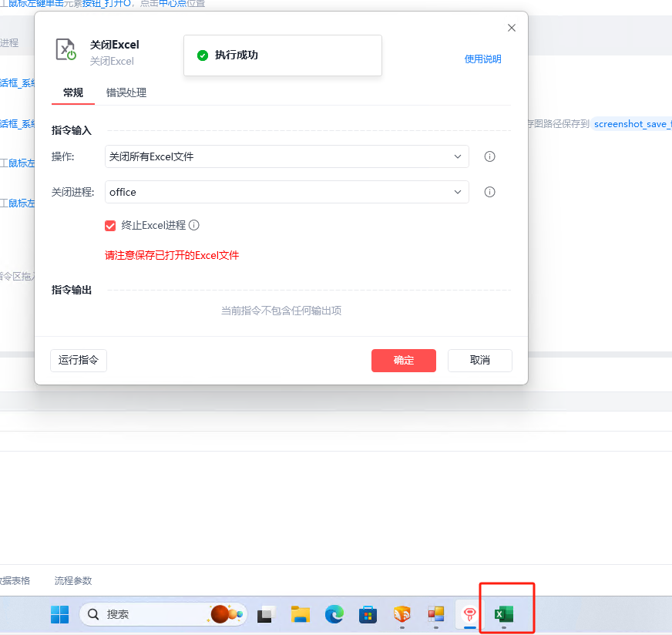Screen dimensions: 672x635
Task: Click the red warning 请注意保存已打开的Excel文件
Action: [172, 255]
